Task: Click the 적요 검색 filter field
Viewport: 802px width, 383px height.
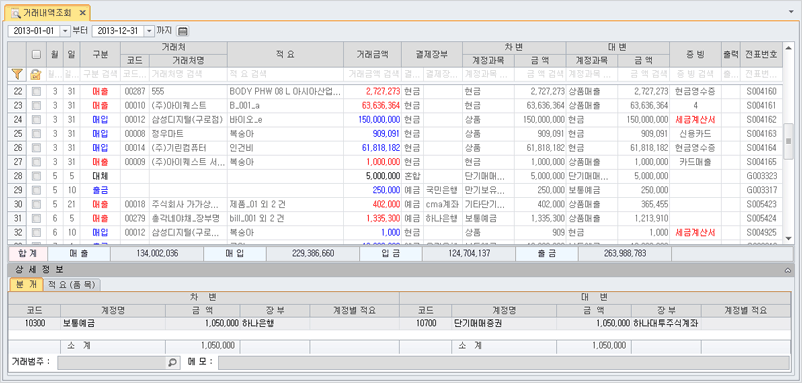Action: pos(285,75)
